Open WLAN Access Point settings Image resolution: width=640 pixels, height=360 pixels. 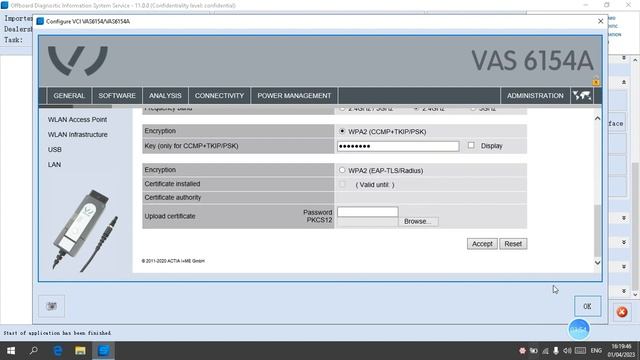78,120
